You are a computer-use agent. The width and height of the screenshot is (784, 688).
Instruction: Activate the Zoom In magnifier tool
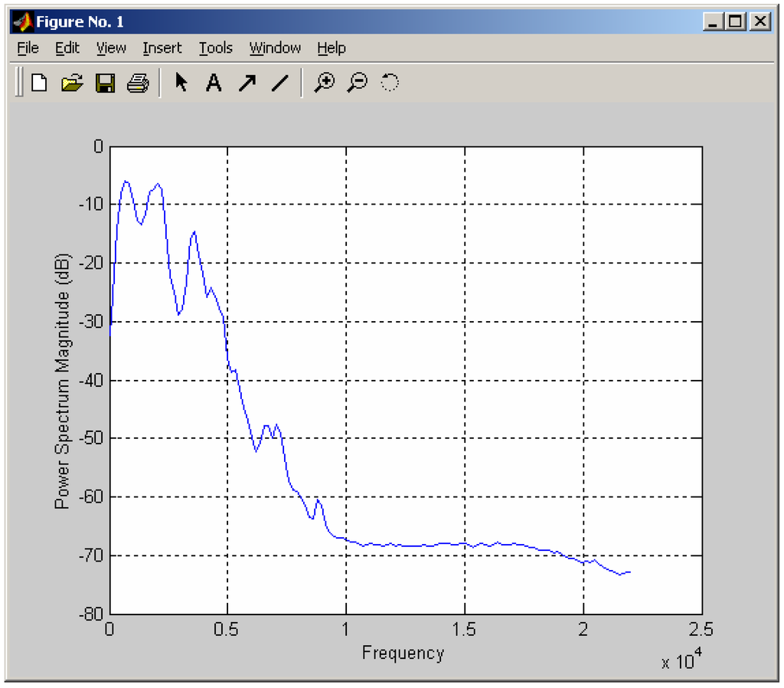[x=325, y=83]
